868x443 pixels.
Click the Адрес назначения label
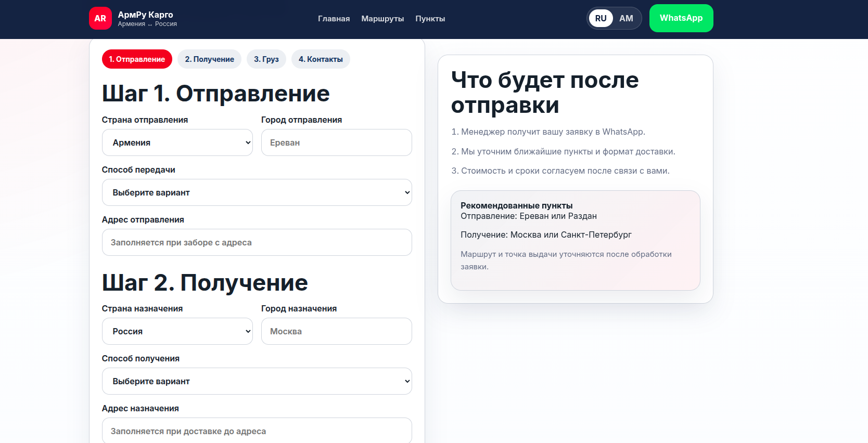[141, 409]
